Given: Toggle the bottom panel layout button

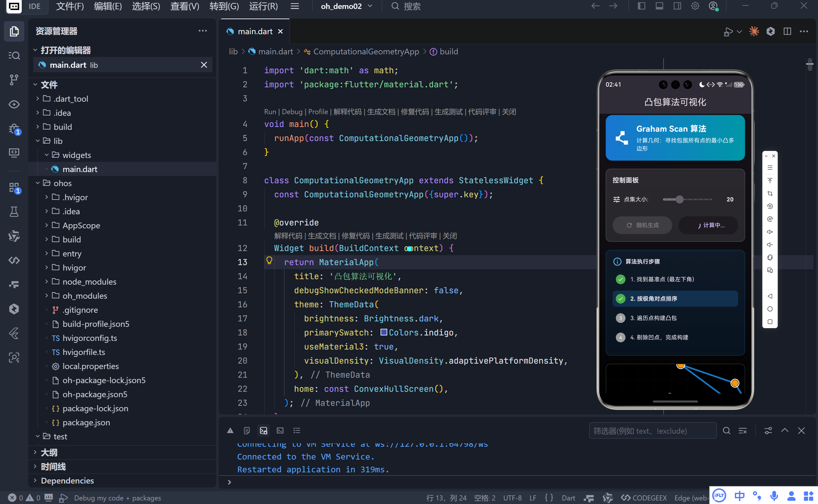Looking at the screenshot, I should 659,6.
